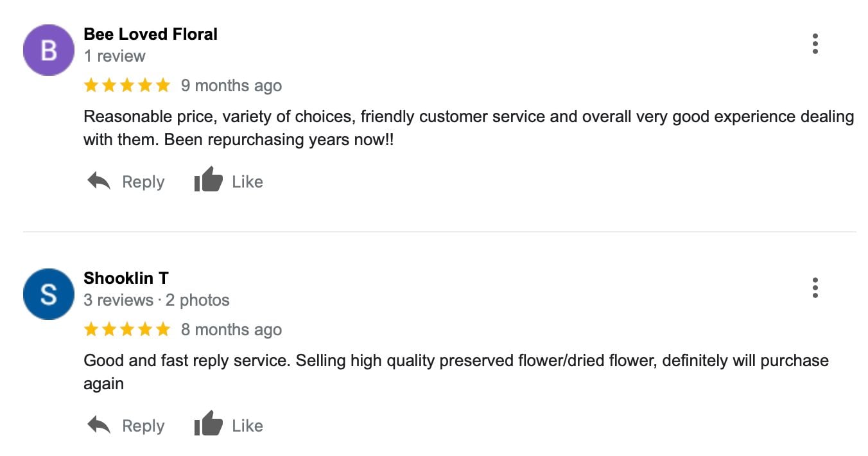Click the "1 review" count text
Image resolution: width=868 pixels, height=456 pixels.
pos(114,56)
